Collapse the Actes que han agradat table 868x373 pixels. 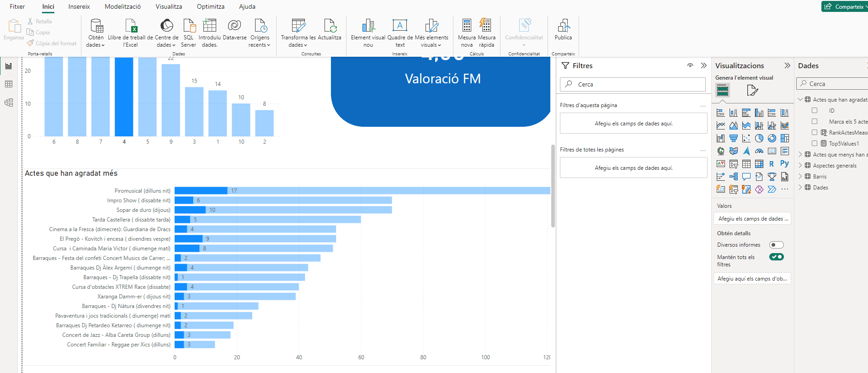[x=800, y=99]
